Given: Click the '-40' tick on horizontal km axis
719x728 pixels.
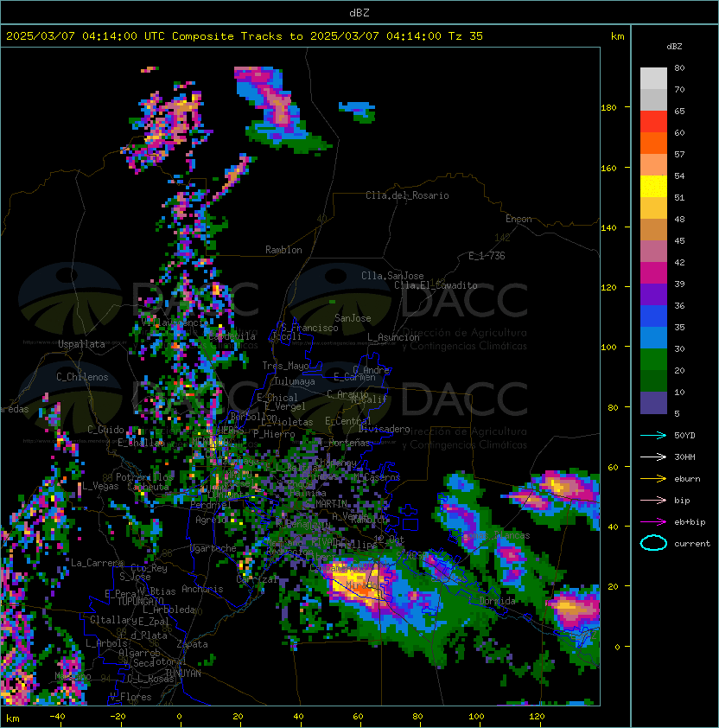Looking at the screenshot, I should tap(57, 717).
